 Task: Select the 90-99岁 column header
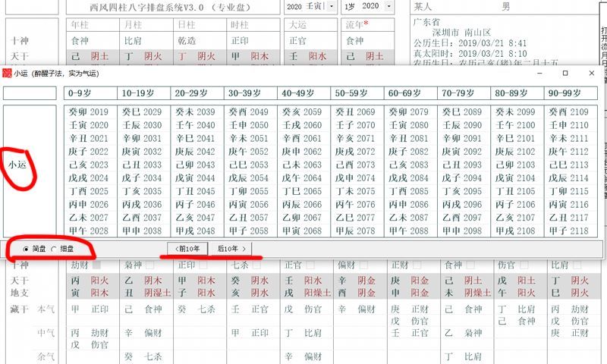[x=571, y=93]
